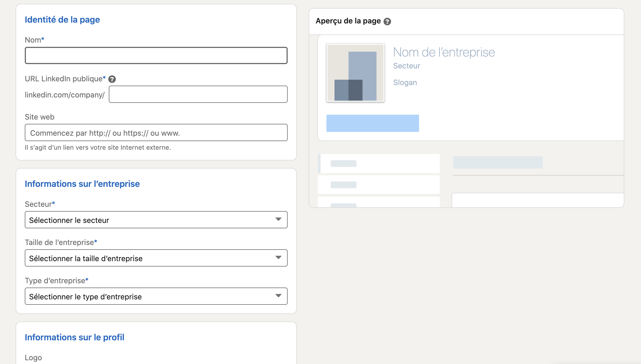Screen dimensions: 641x364
Task: Click the Nom de l'entreprise preview title
Action: point(444,52)
